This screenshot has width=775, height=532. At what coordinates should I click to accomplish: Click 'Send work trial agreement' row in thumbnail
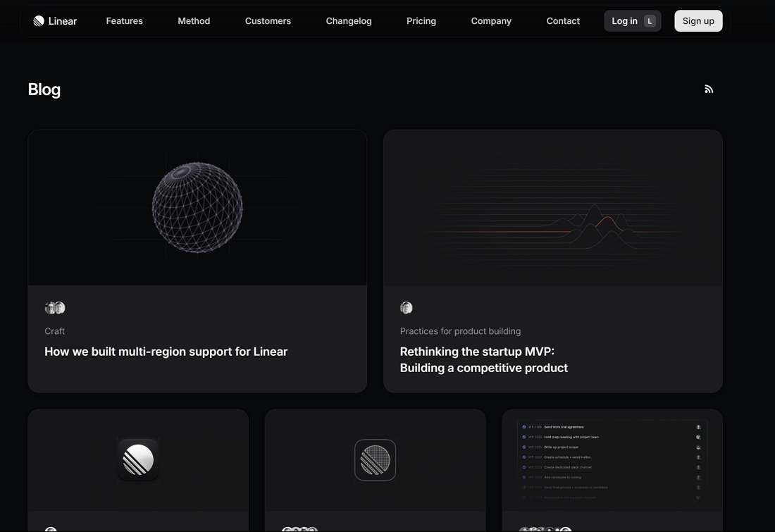tap(612, 427)
